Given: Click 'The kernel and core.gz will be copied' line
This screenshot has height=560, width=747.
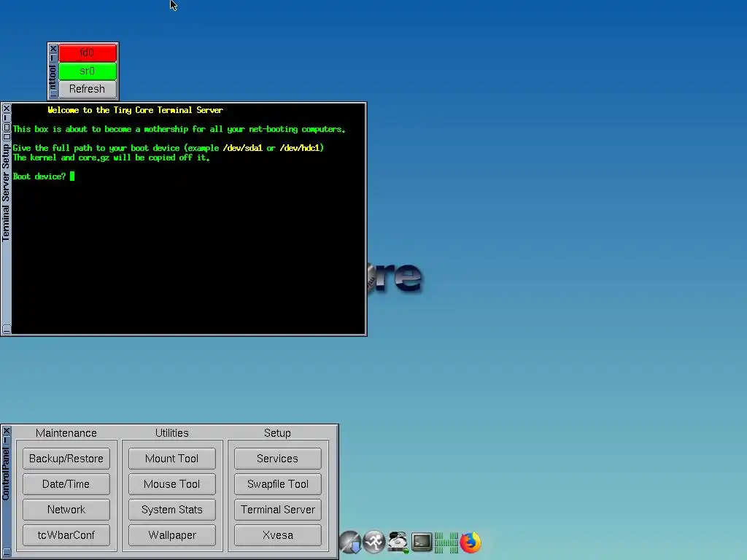Looking at the screenshot, I should coord(112,157).
